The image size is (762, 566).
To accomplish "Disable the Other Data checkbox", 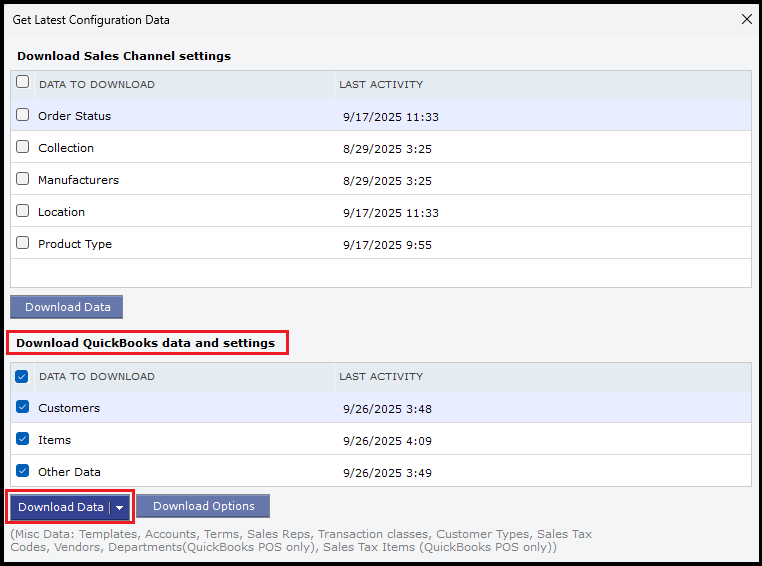I will point(23,471).
